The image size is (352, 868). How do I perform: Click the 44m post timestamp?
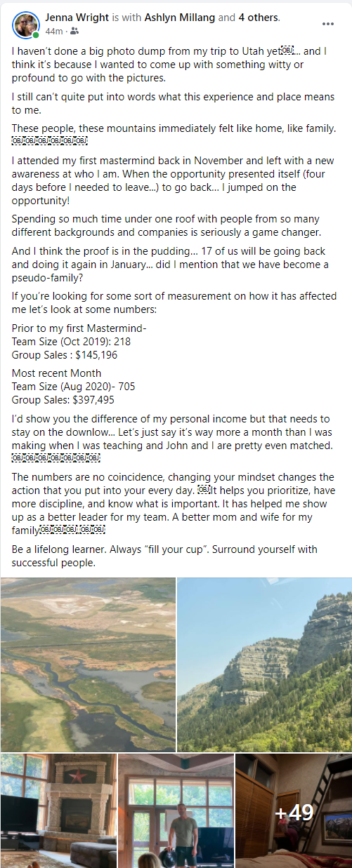(x=53, y=32)
